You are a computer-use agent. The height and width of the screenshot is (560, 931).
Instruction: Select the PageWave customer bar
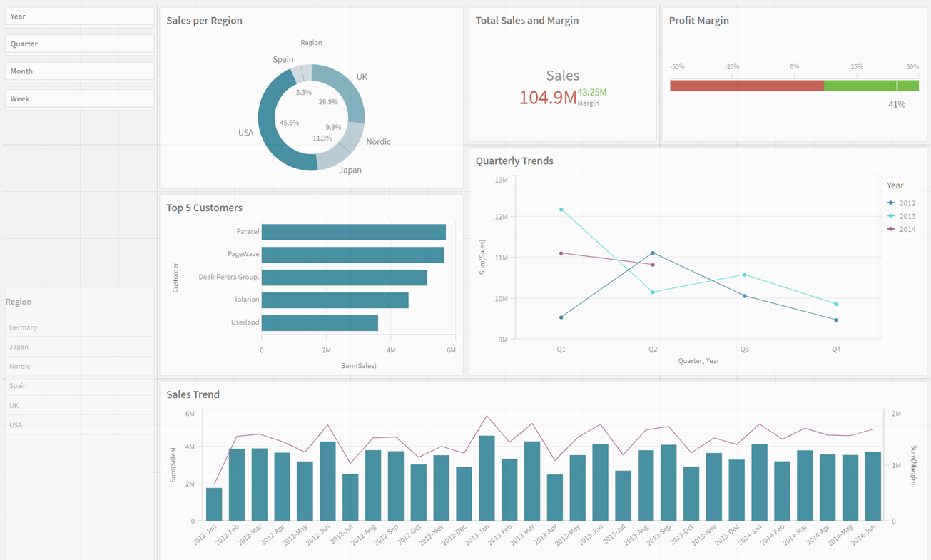[x=353, y=254]
